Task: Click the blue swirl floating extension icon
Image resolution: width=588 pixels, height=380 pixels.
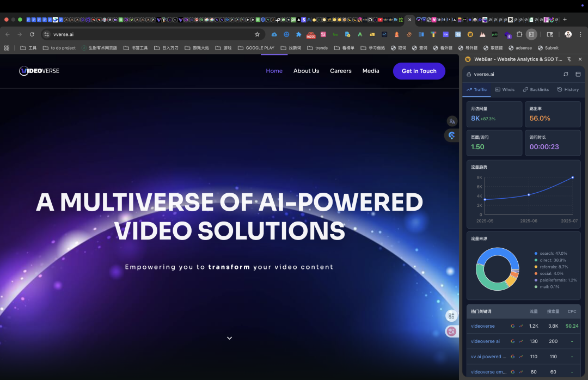Action: (x=451, y=136)
